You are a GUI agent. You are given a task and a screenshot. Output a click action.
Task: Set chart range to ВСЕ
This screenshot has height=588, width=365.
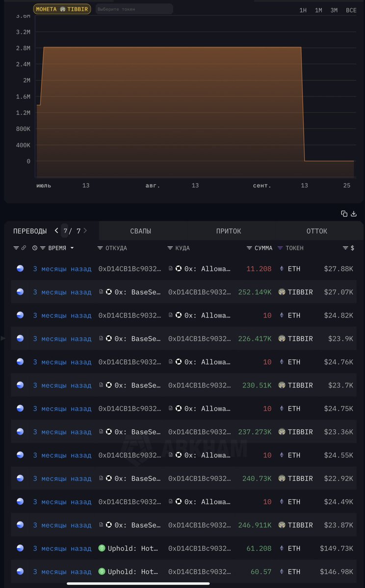tap(351, 10)
